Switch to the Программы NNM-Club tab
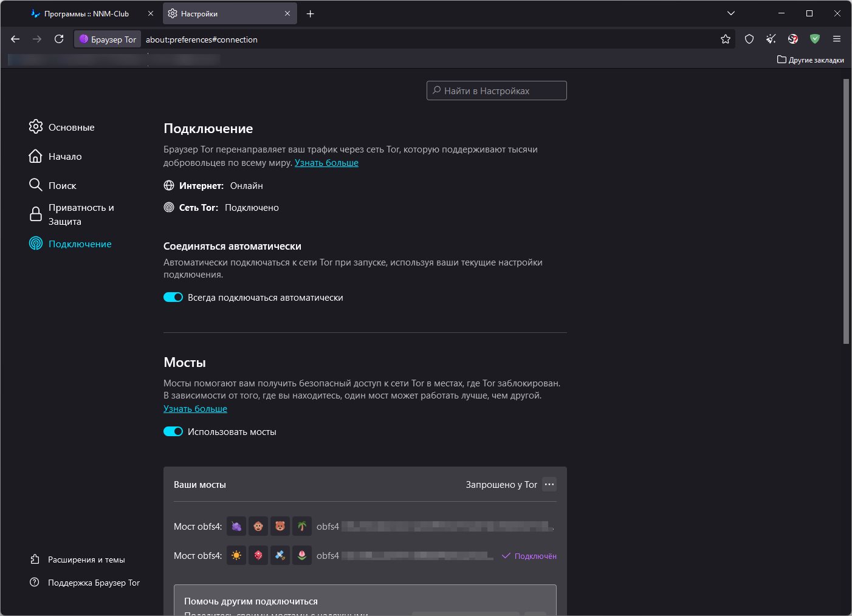 (x=86, y=14)
